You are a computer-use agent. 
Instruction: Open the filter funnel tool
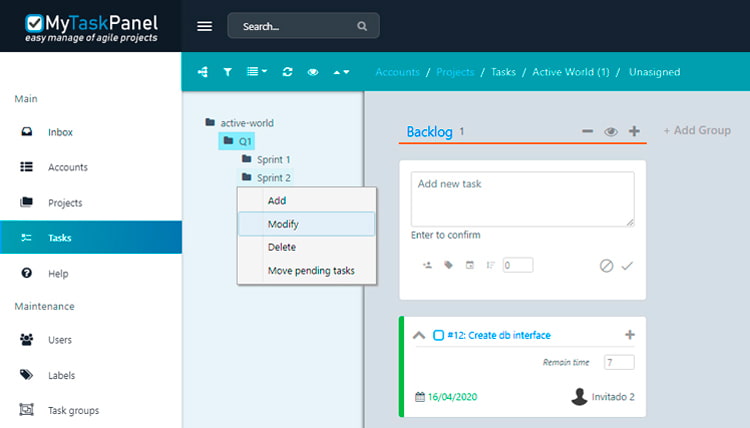click(228, 72)
